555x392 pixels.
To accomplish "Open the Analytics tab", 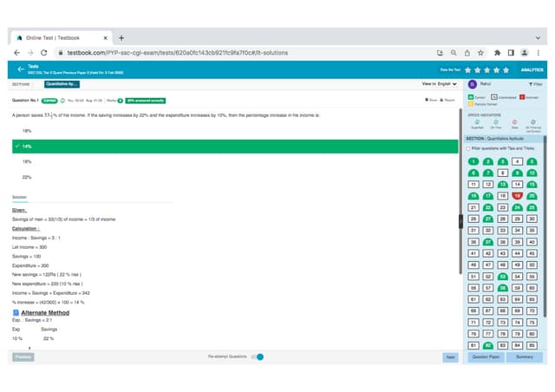I will 532,69.
